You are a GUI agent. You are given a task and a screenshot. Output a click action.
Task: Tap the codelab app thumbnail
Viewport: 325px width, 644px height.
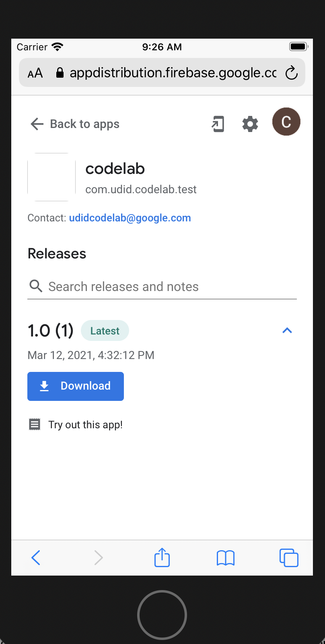(x=51, y=177)
